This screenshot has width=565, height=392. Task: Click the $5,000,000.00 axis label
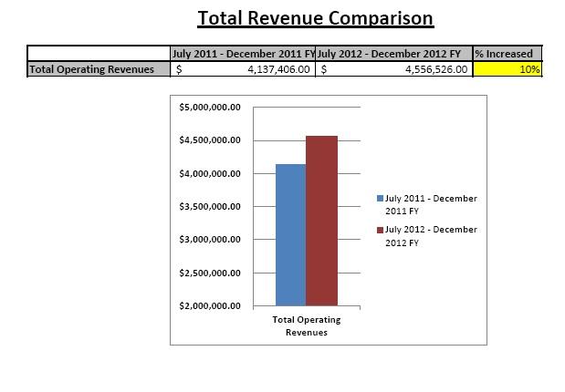click(x=210, y=108)
